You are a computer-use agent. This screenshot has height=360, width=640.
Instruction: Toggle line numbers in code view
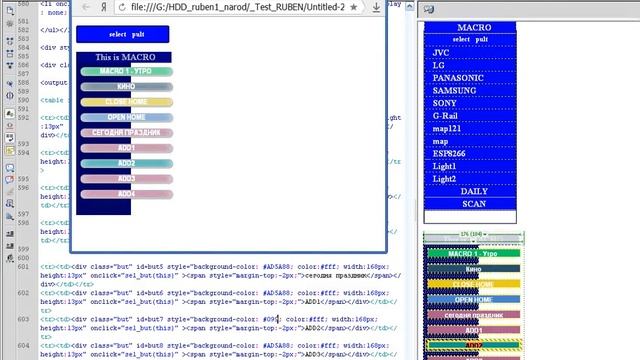click(10, 113)
